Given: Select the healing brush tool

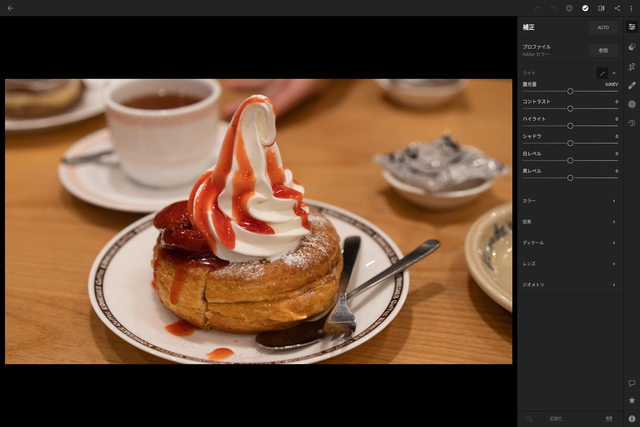Looking at the screenshot, I should [632, 85].
